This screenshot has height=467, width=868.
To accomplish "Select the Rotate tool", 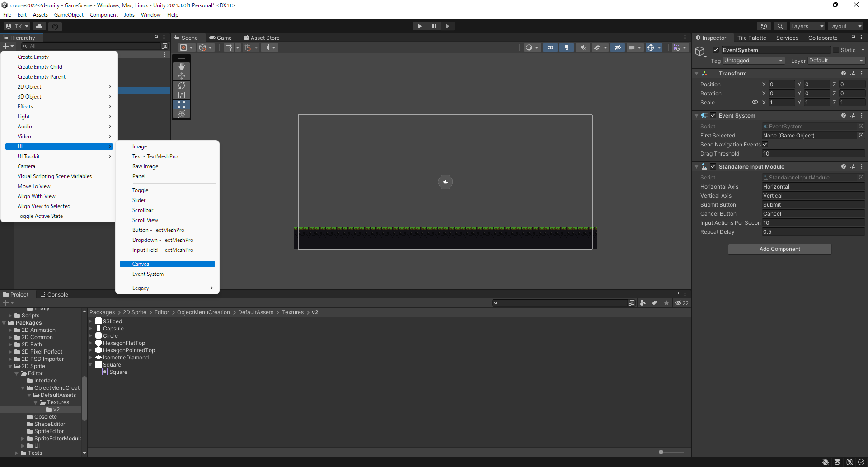I will [x=182, y=85].
